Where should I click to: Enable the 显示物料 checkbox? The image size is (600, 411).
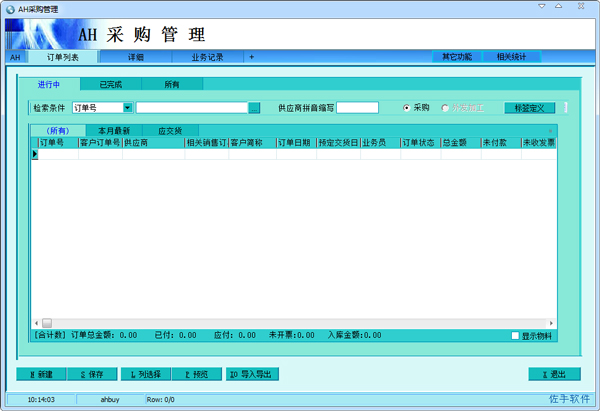[516, 336]
